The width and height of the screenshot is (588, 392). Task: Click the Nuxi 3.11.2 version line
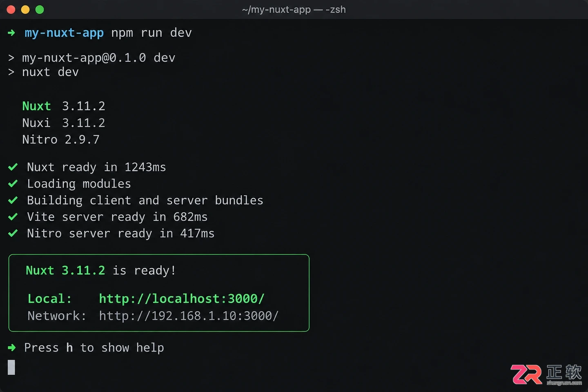point(64,123)
